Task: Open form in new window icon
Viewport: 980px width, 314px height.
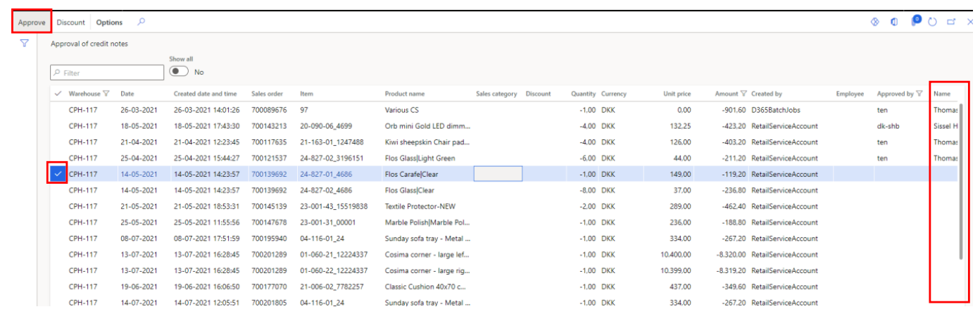Action: (x=951, y=22)
